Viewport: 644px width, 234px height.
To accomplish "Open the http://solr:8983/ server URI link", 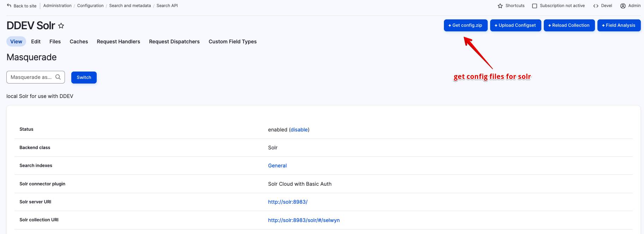I will (x=288, y=202).
